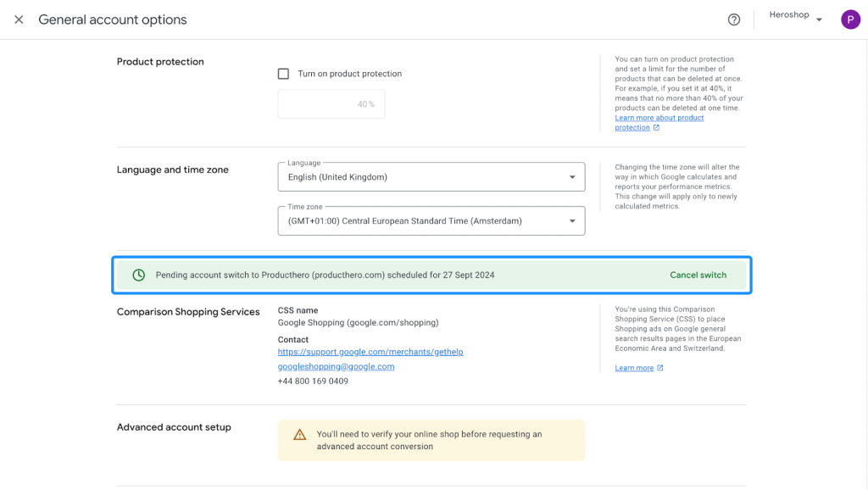This screenshot has width=868, height=490.
Task: Open the support.google.com/merchants/gethelp link
Action: [370, 352]
